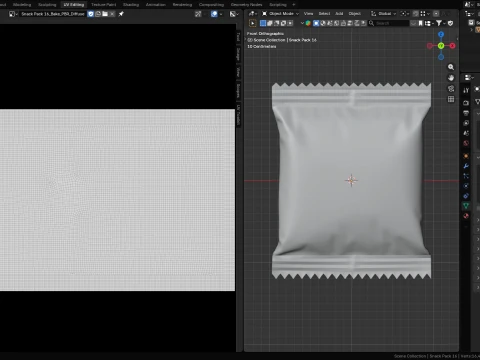Open the Scene properties tab
This screenshot has width=480, height=360.
pos(466,133)
